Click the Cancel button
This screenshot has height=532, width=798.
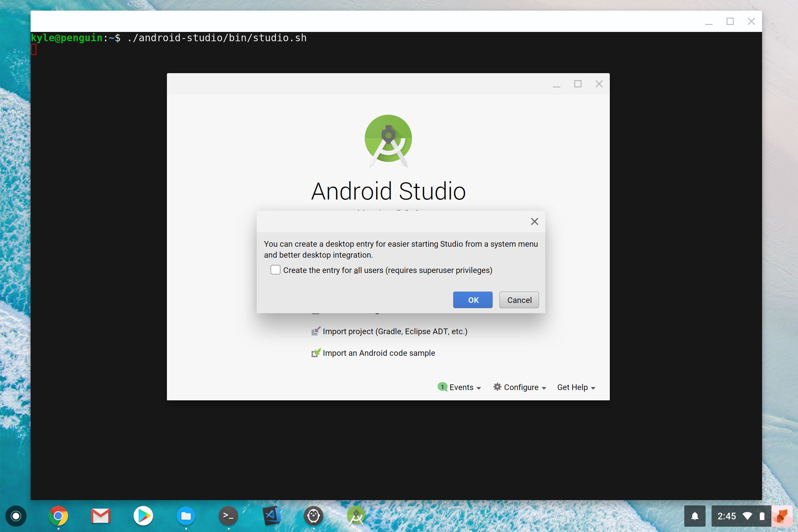point(519,300)
